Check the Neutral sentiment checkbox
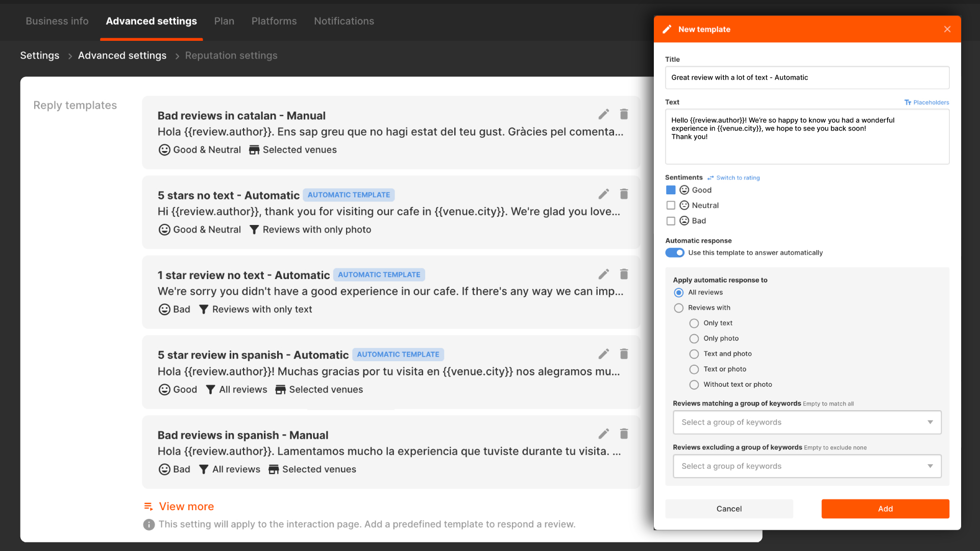 tap(671, 206)
